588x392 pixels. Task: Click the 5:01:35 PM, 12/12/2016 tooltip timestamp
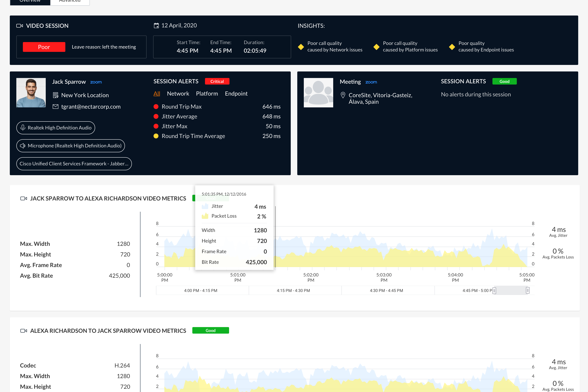(x=224, y=194)
